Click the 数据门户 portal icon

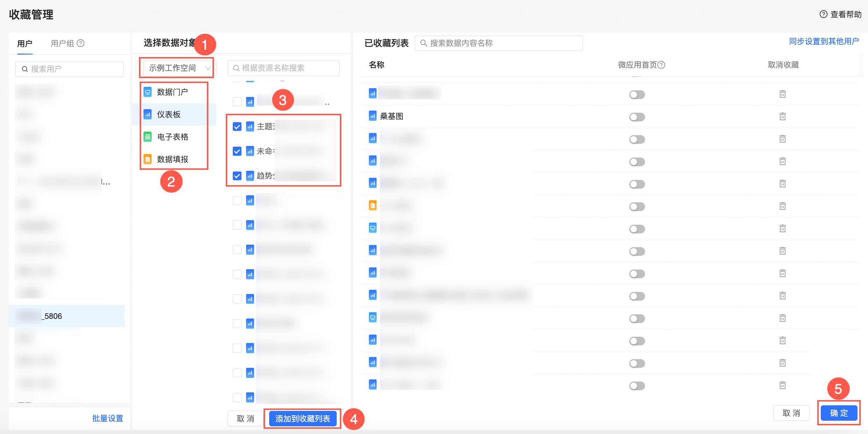pyautogui.click(x=148, y=92)
